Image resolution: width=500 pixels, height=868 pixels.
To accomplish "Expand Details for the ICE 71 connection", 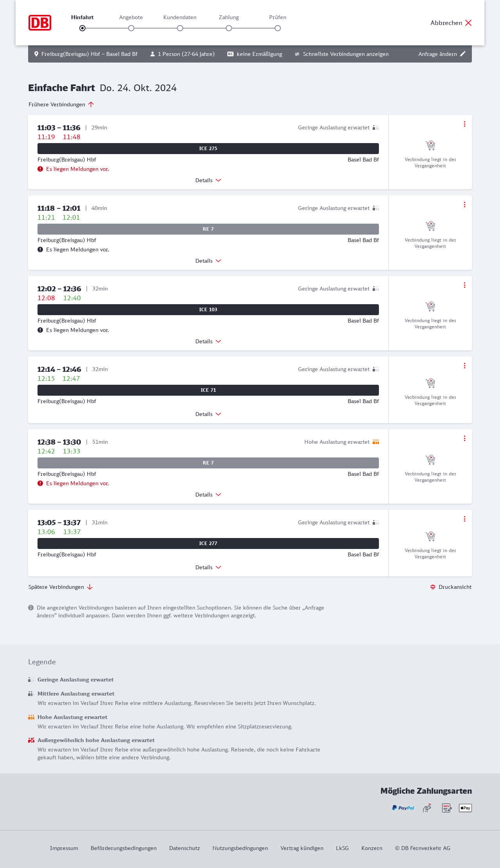I will click(x=208, y=414).
